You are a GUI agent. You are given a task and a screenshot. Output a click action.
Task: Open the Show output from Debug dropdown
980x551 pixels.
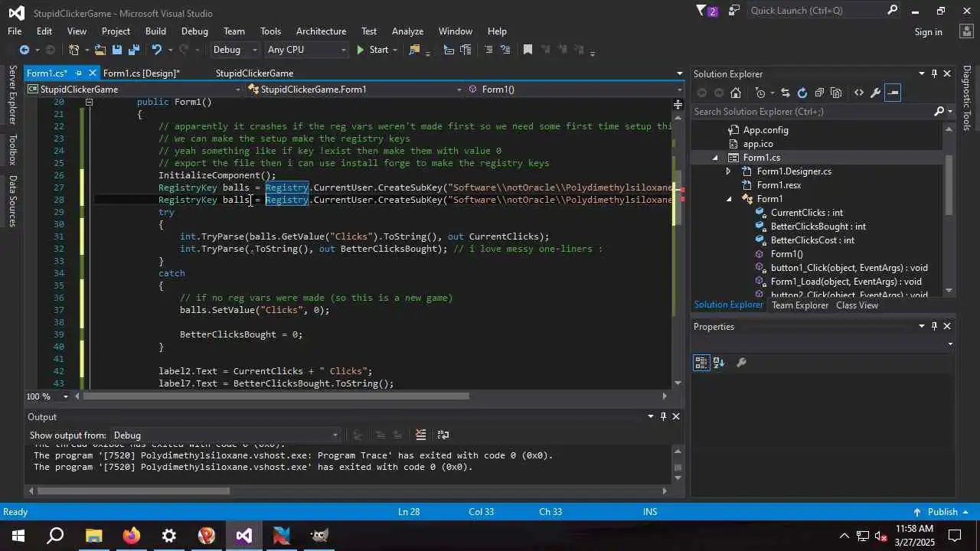tap(226, 435)
